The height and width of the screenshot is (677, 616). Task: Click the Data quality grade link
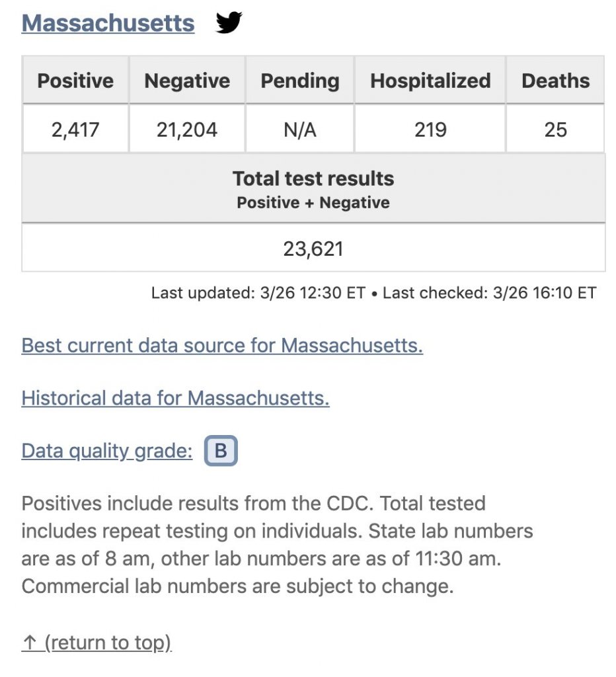[107, 451]
